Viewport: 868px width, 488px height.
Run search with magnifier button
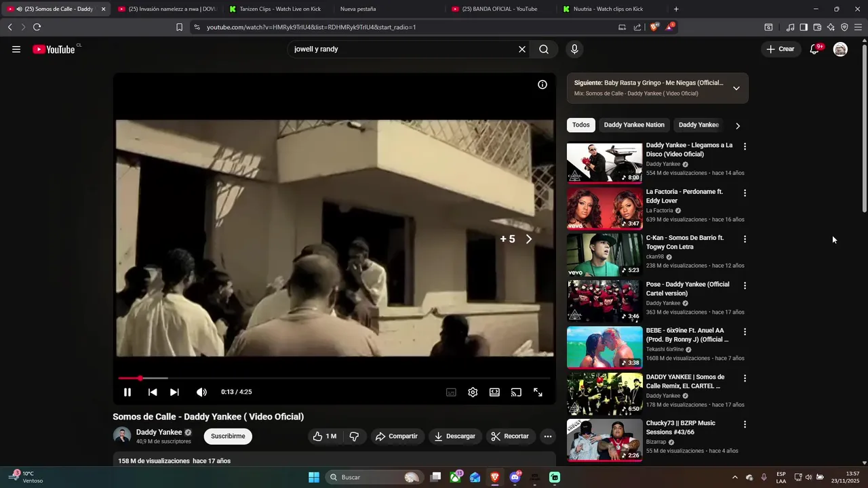[x=544, y=49]
